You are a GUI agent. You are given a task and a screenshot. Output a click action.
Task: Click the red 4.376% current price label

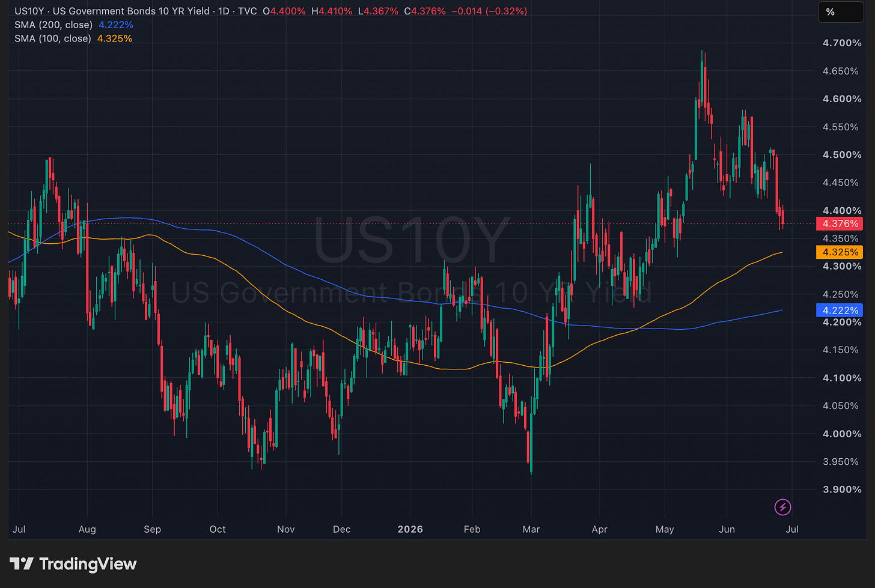click(840, 223)
